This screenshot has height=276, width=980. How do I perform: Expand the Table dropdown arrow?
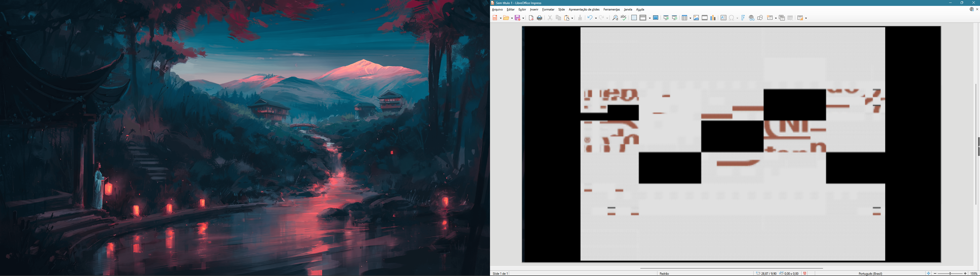pyautogui.click(x=690, y=18)
